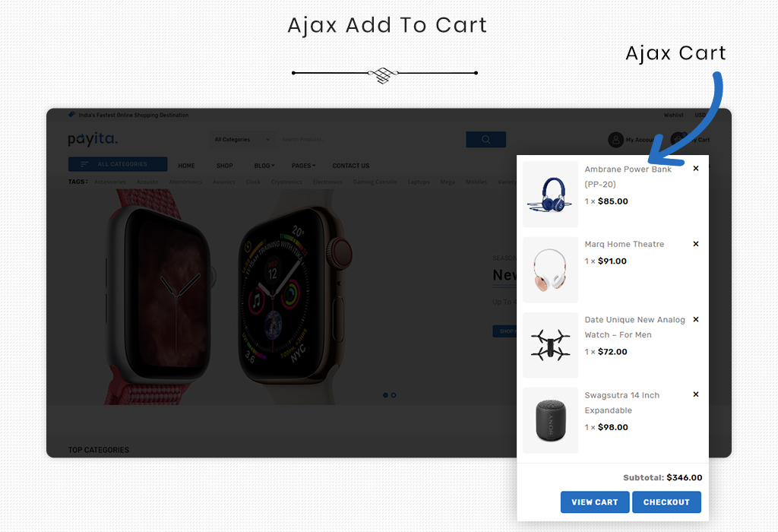
Task: Click the payita logo
Action: click(93, 138)
